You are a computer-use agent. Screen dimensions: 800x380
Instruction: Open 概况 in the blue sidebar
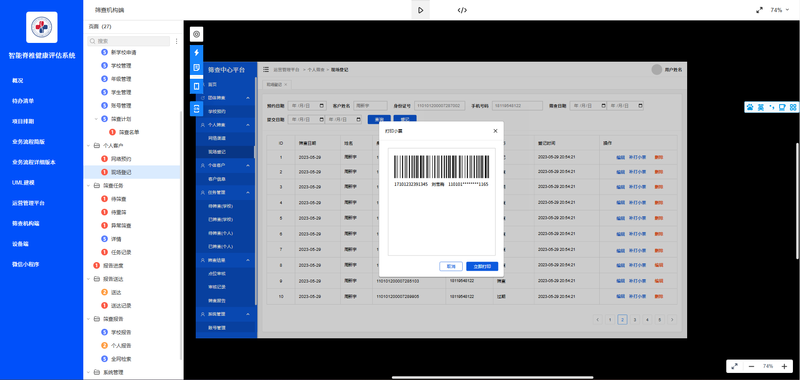[x=18, y=81]
